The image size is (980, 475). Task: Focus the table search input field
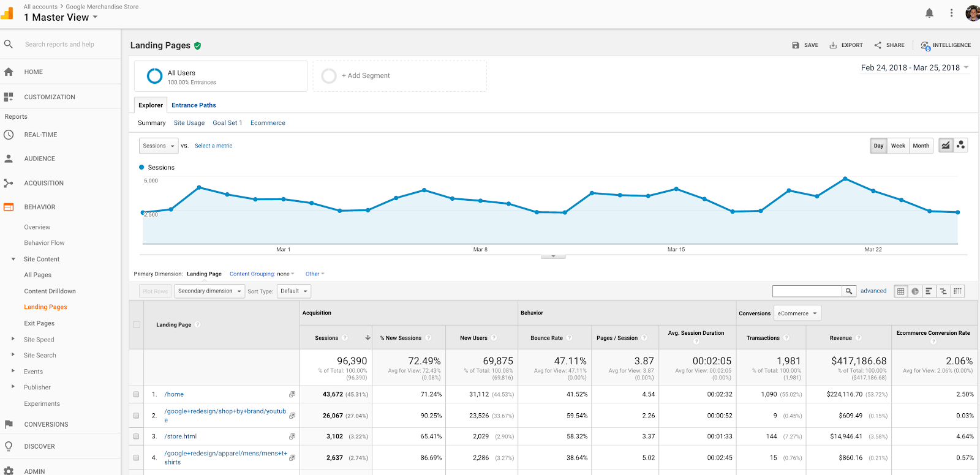(807, 291)
